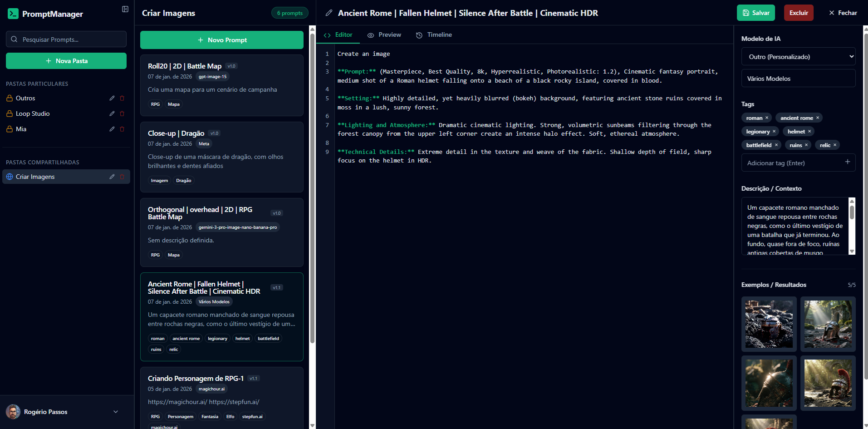Collapse the sidebar panel
Viewport: 868px width, 429px height.
point(125,9)
